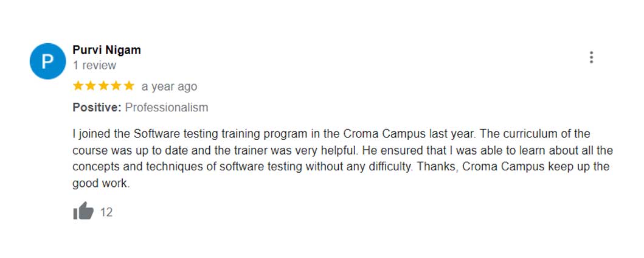Click the blue P profile avatar
The width and height of the screenshot is (644, 258).
pyautogui.click(x=47, y=61)
